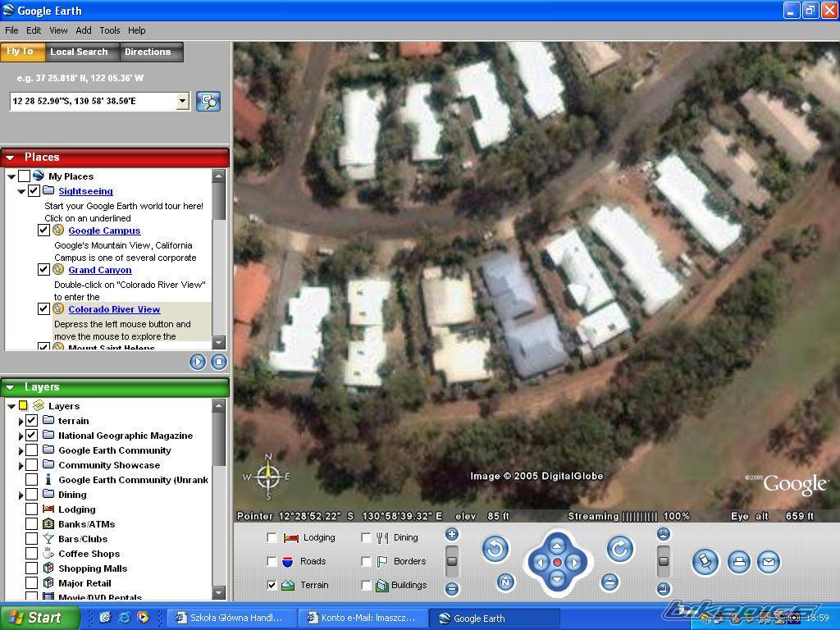
Task: Expand the Community Showcase folder
Action: point(21,466)
